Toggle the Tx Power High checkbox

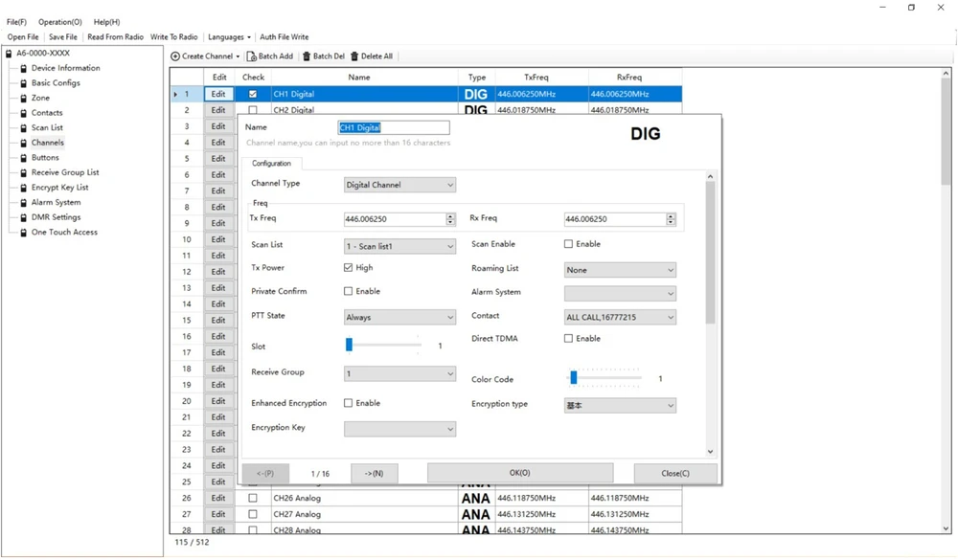coord(349,267)
